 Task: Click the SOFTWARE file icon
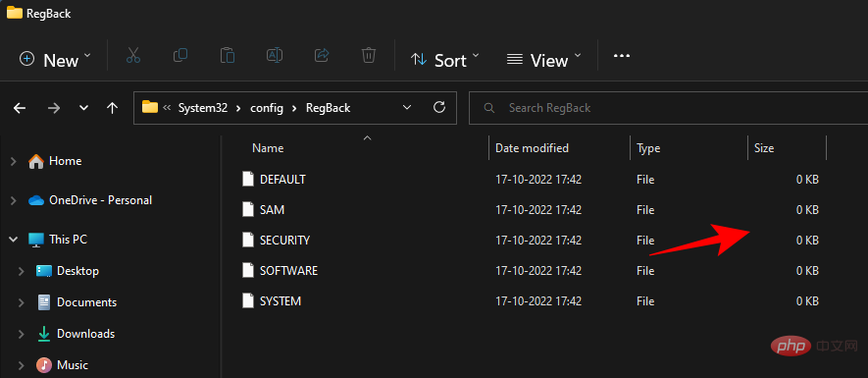248,270
